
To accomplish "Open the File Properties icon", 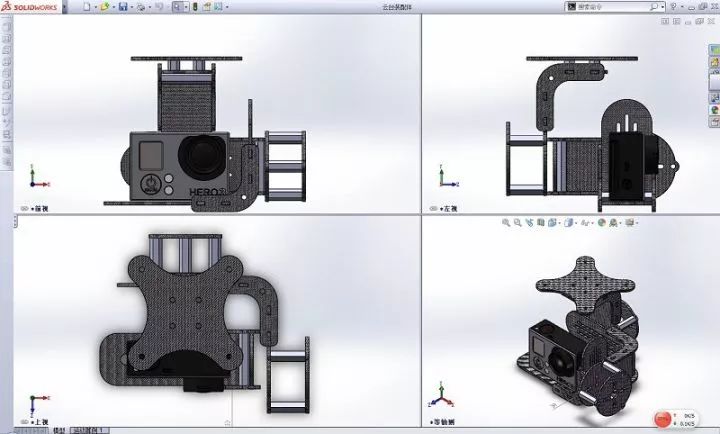I will (207, 7).
